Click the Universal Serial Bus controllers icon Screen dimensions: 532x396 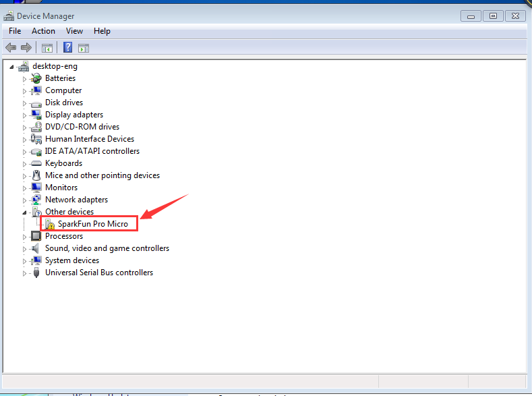(x=36, y=273)
